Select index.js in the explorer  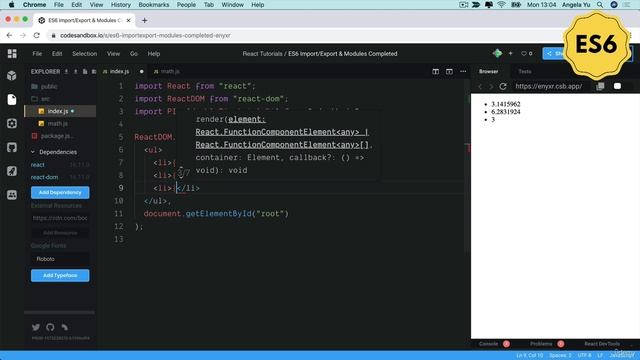(x=60, y=111)
